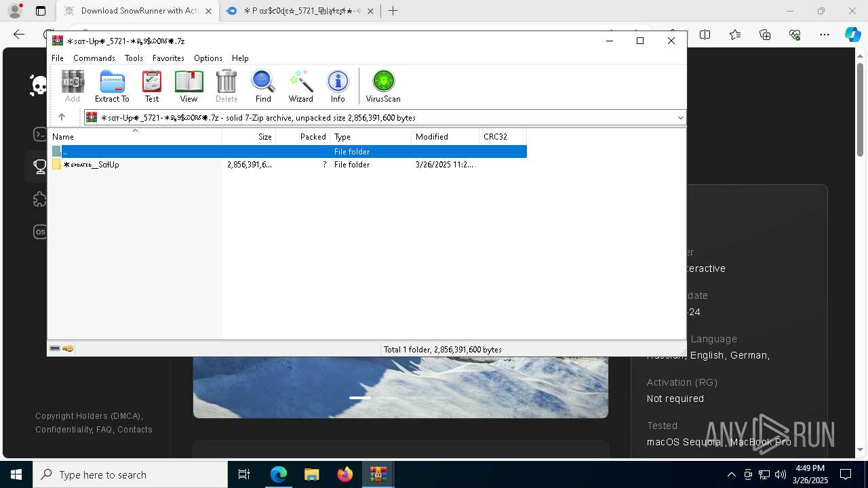Close the Download SnowRunner browser tab

[208, 11]
